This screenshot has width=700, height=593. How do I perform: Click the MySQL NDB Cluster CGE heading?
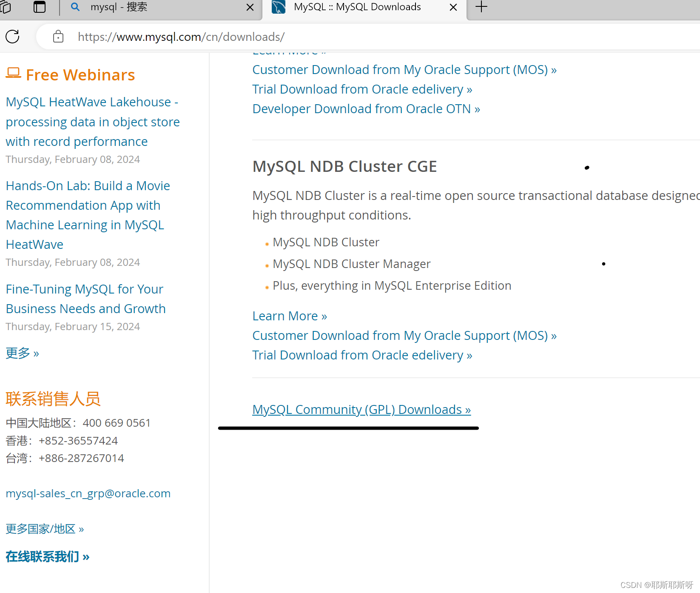[344, 166]
